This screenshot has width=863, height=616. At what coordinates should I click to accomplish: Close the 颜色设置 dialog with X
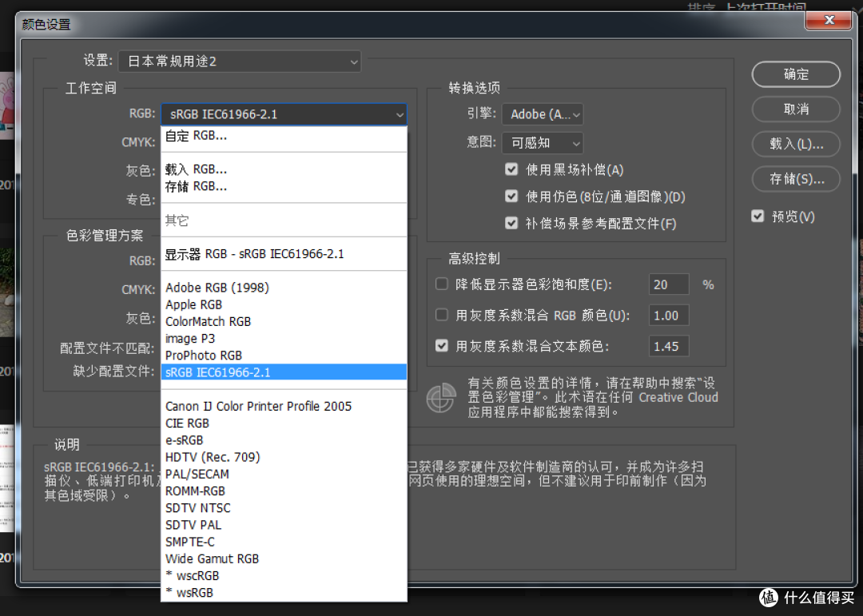[829, 20]
